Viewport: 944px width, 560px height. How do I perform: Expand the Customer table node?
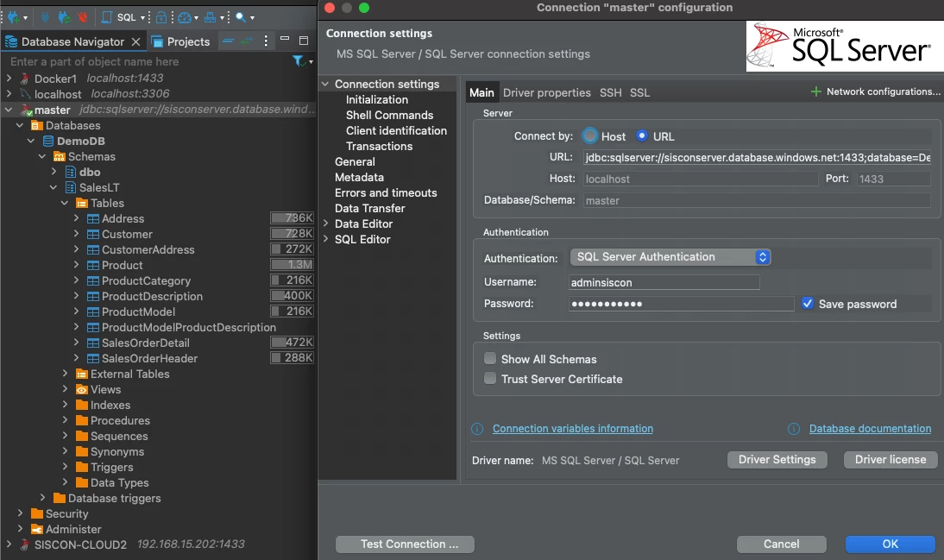[x=77, y=234]
